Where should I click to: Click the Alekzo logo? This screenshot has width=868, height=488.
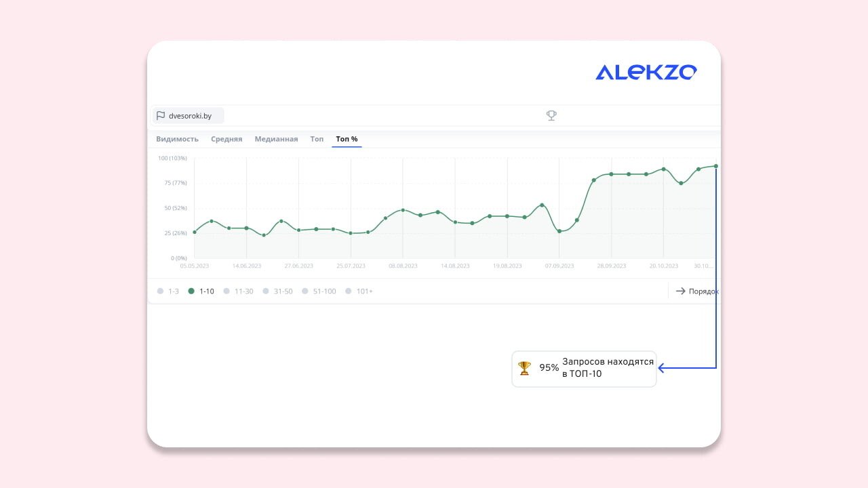pyautogui.click(x=646, y=73)
